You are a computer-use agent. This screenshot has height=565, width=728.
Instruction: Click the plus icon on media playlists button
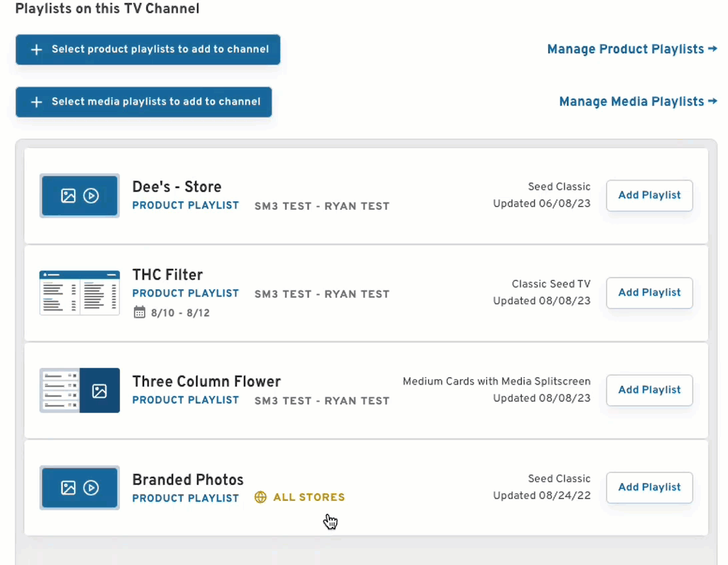[x=37, y=102]
